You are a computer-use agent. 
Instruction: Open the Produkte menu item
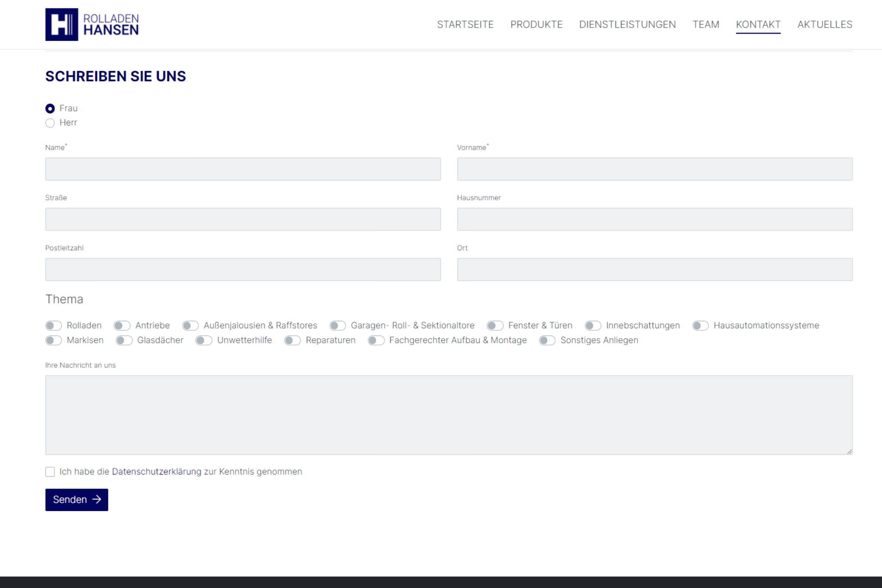click(x=536, y=24)
